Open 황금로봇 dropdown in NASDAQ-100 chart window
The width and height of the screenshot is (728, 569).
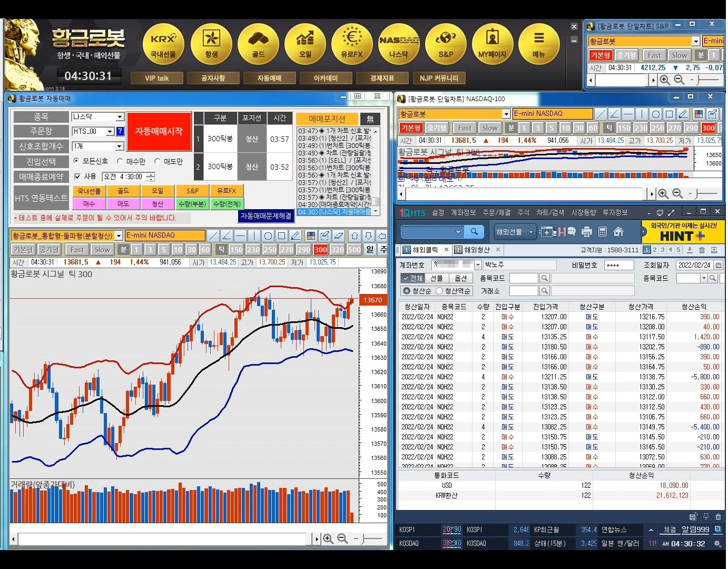506,114
